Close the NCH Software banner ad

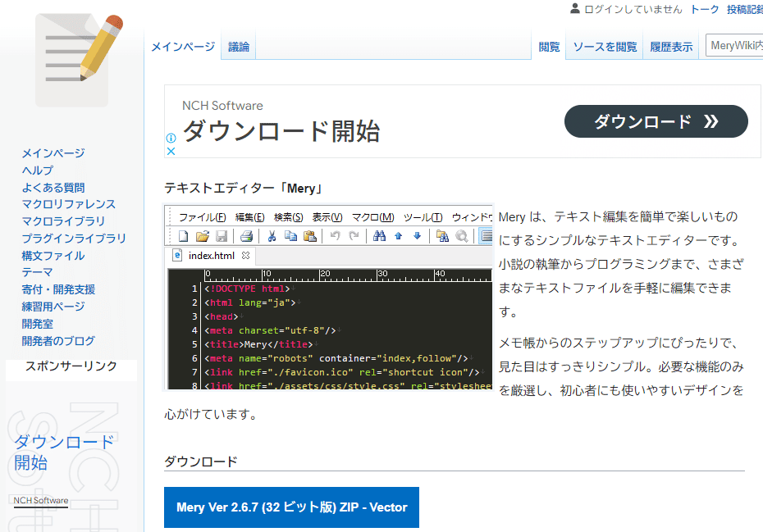[171, 151]
